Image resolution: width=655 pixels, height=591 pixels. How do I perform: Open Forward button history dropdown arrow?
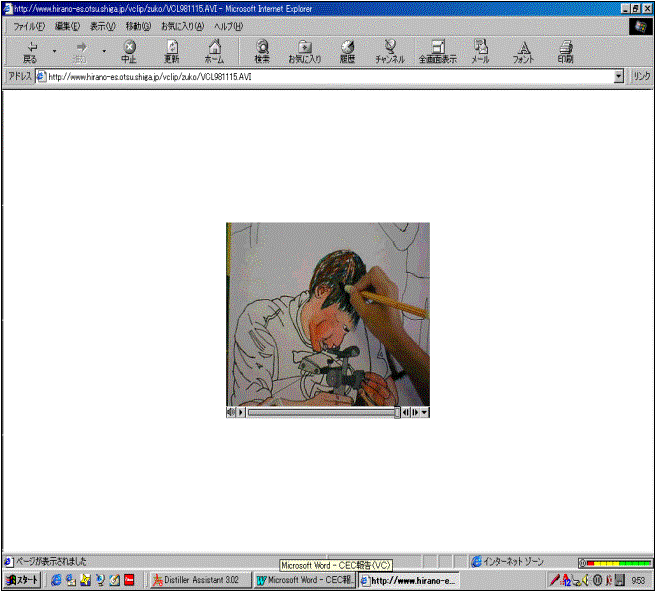104,51
